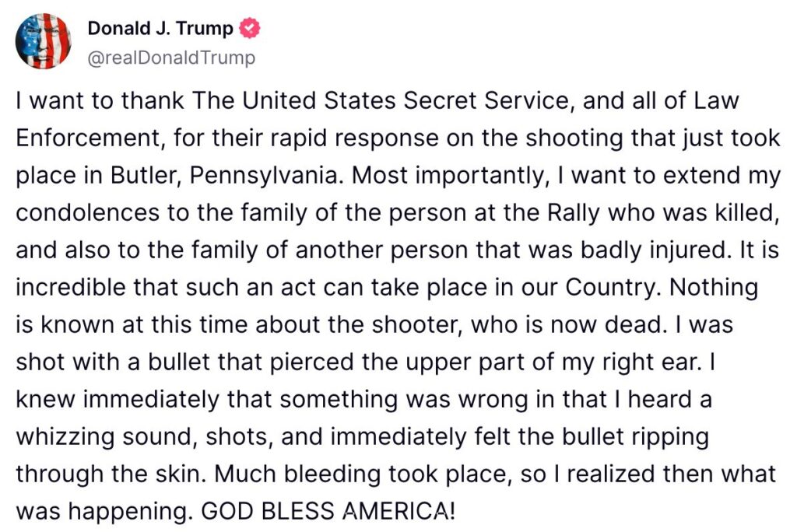The width and height of the screenshot is (797, 532).
Task: Click the "GOD BLESS AMERICA!" text
Action: (x=328, y=511)
